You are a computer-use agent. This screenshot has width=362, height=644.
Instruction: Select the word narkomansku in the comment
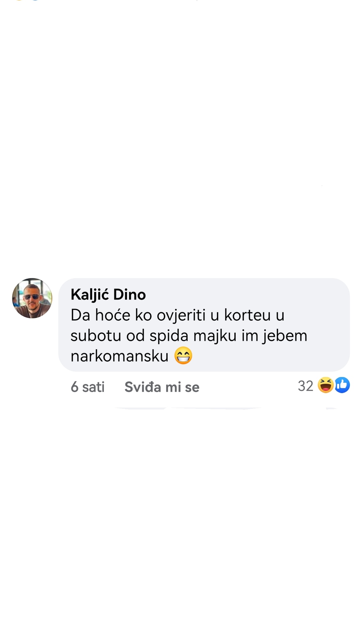click(120, 356)
